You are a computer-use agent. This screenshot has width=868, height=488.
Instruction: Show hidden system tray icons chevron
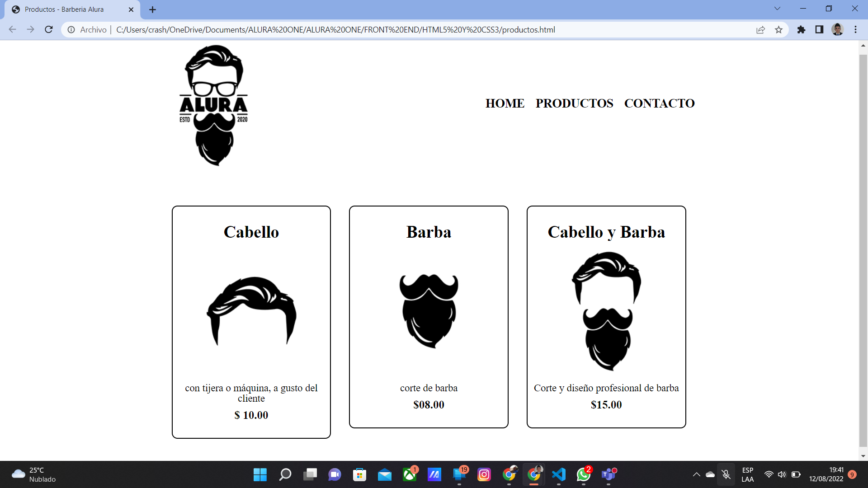tap(696, 474)
